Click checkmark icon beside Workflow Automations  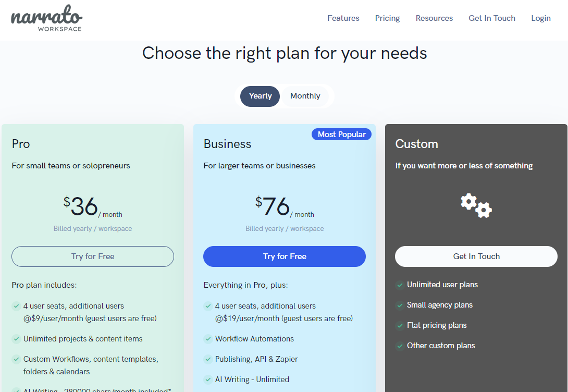pos(208,339)
